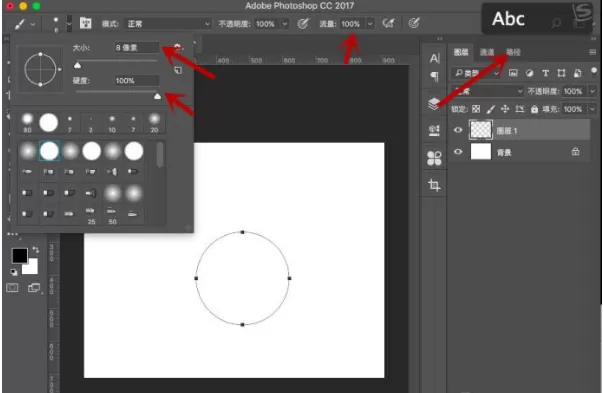The image size is (603, 393).
Task: Select recent brush labeled 20
Action: point(154,123)
